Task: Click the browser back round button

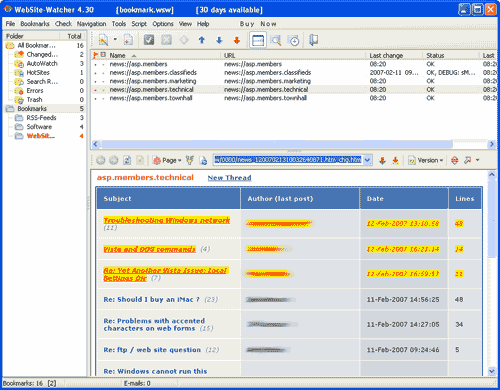Action: (101, 160)
